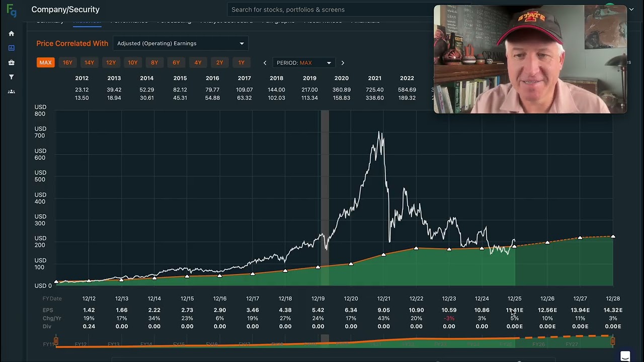Click the USD 0 y-axis label
644x362 pixels.
[x=43, y=286]
